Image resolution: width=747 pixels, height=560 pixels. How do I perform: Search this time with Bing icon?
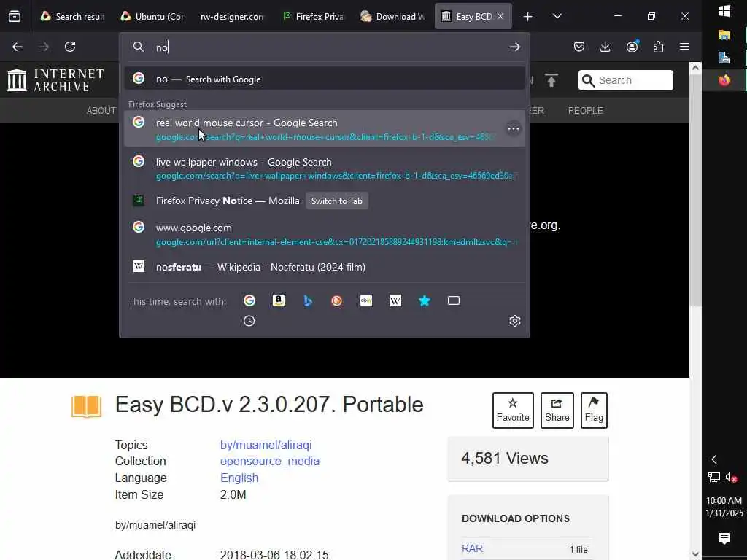coord(308,300)
